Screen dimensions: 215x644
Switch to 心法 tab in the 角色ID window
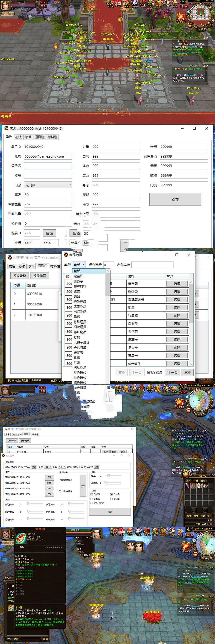[18, 137]
